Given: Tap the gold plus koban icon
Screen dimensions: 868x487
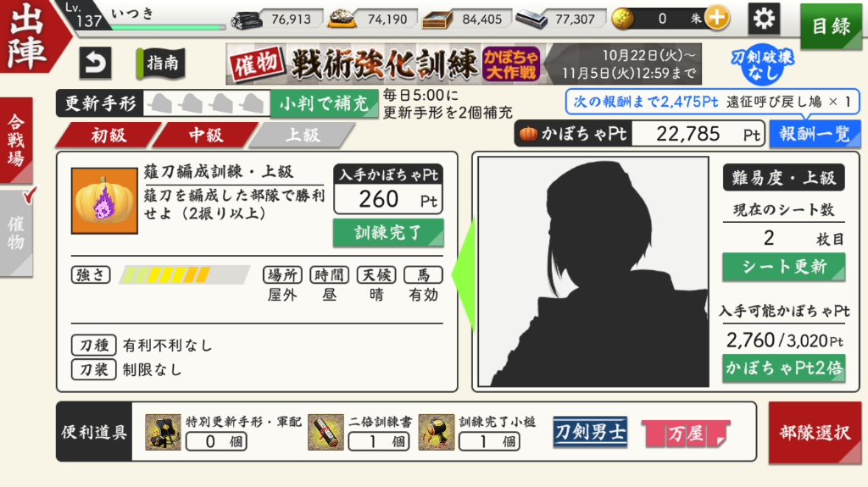Looking at the screenshot, I should tap(716, 19).
